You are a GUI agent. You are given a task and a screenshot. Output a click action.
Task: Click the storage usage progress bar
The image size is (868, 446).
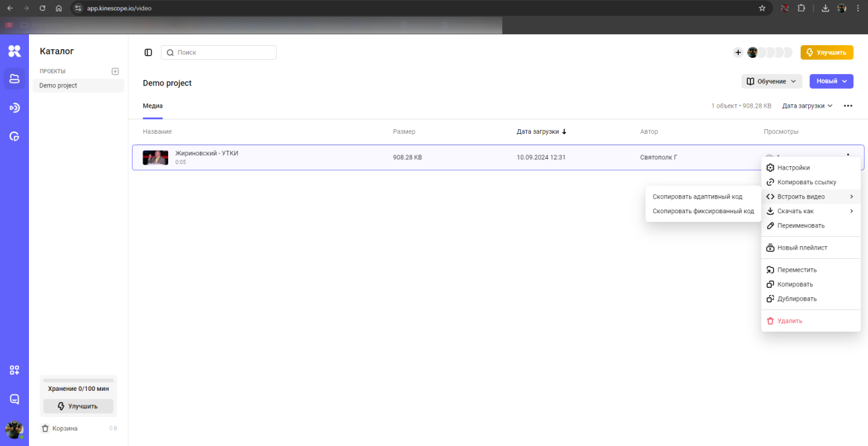78,380
